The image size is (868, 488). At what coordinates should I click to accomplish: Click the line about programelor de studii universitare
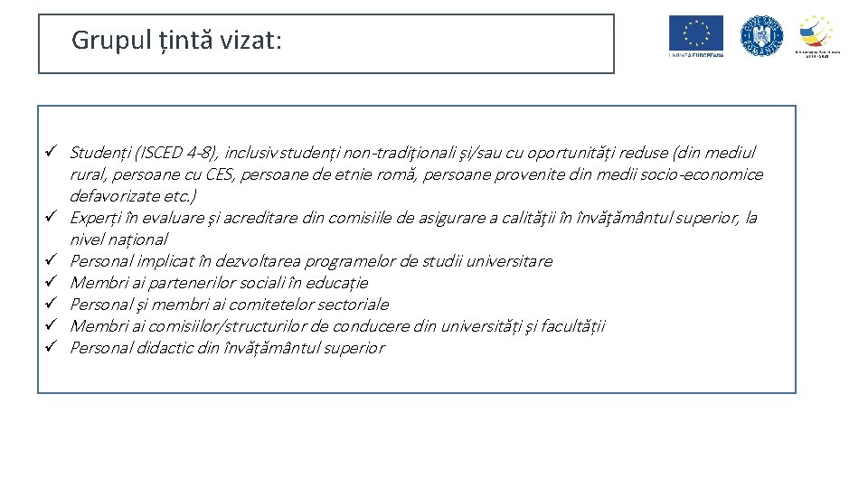(310, 261)
